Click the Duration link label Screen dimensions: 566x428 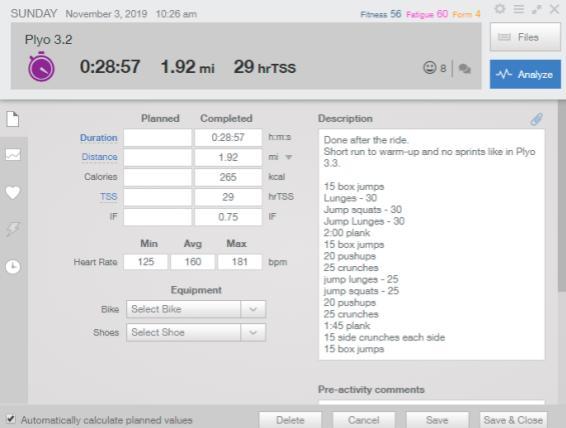click(99, 138)
